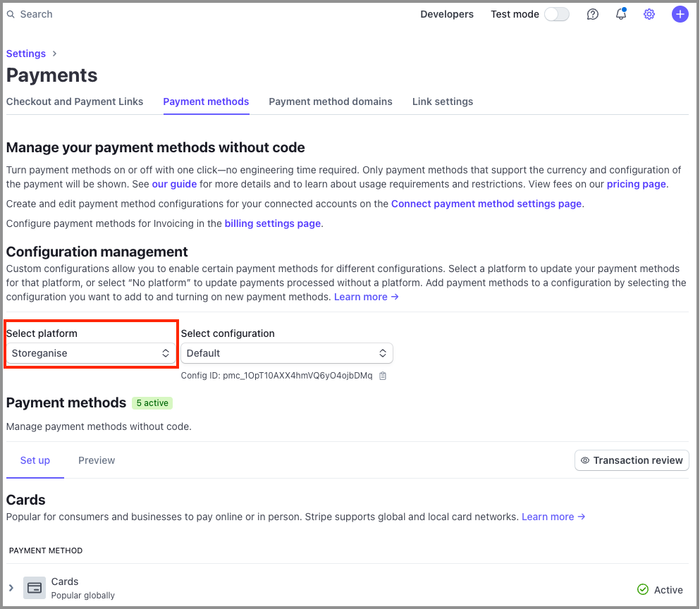Click the purple plus create icon
The image size is (700, 609).
tap(680, 14)
